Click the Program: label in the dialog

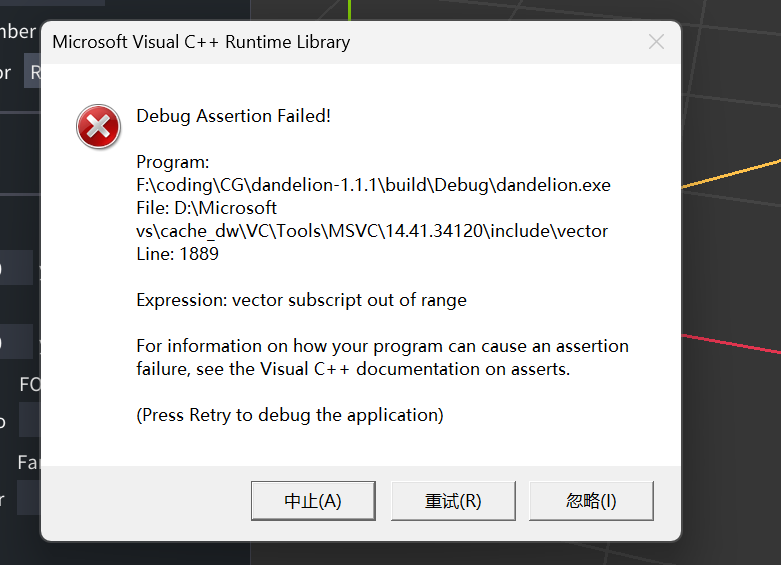coord(172,162)
